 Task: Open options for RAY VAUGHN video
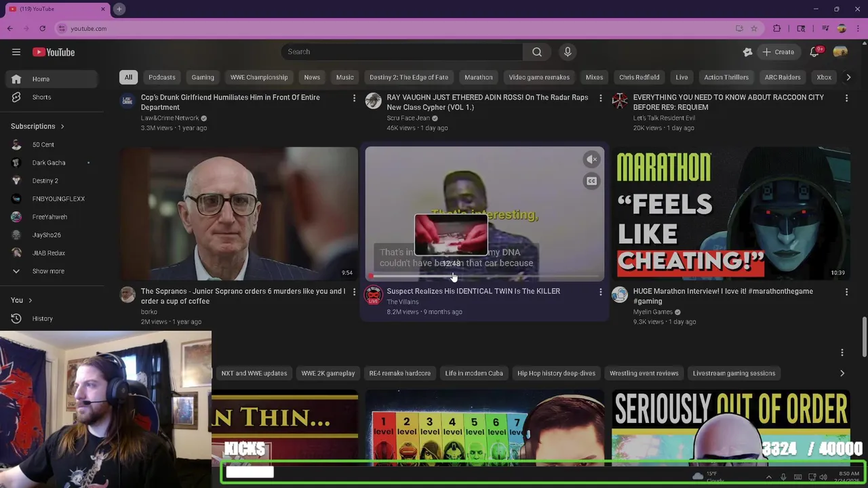(x=600, y=98)
